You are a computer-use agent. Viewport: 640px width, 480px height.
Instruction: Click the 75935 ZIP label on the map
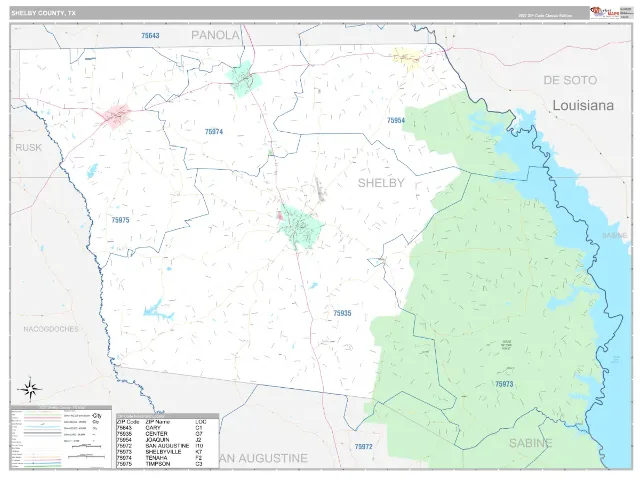342,313
